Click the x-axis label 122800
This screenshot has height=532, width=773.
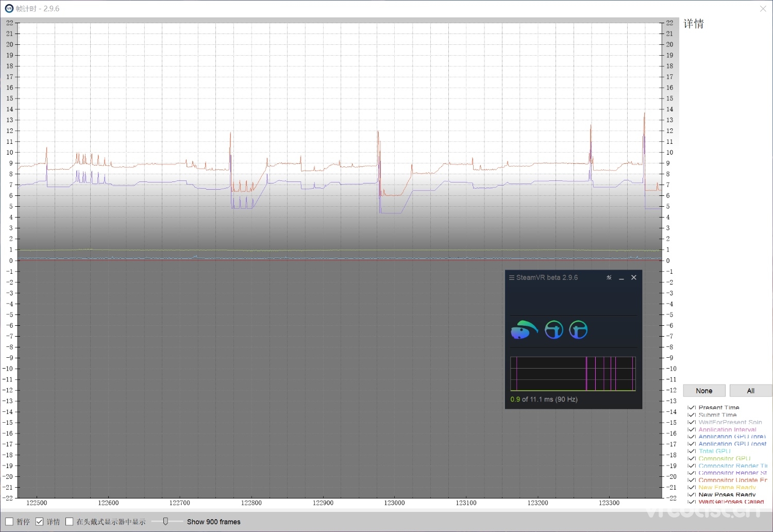(x=251, y=503)
